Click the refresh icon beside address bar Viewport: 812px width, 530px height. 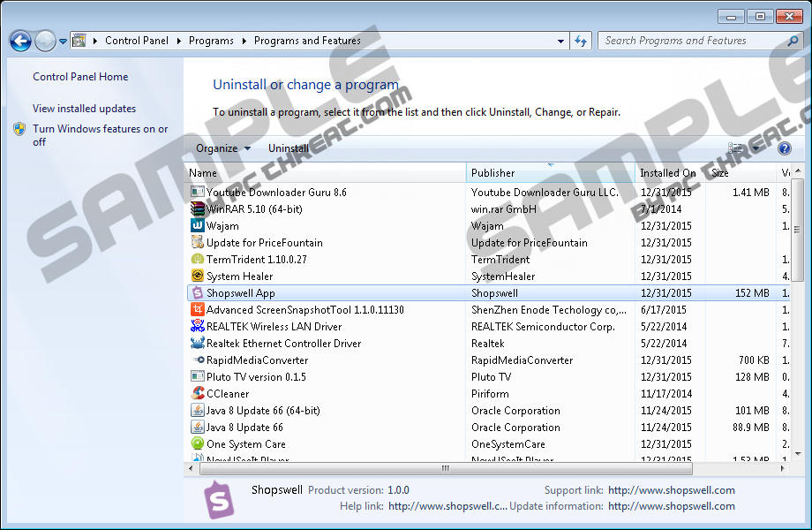pyautogui.click(x=581, y=41)
